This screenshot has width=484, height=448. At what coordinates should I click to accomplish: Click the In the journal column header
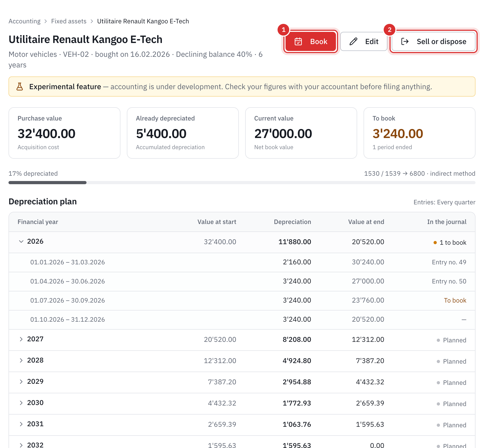click(x=447, y=222)
